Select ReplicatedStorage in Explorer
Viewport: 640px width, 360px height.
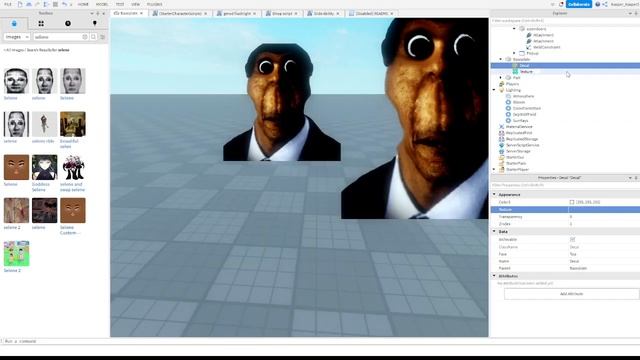[x=521, y=139]
